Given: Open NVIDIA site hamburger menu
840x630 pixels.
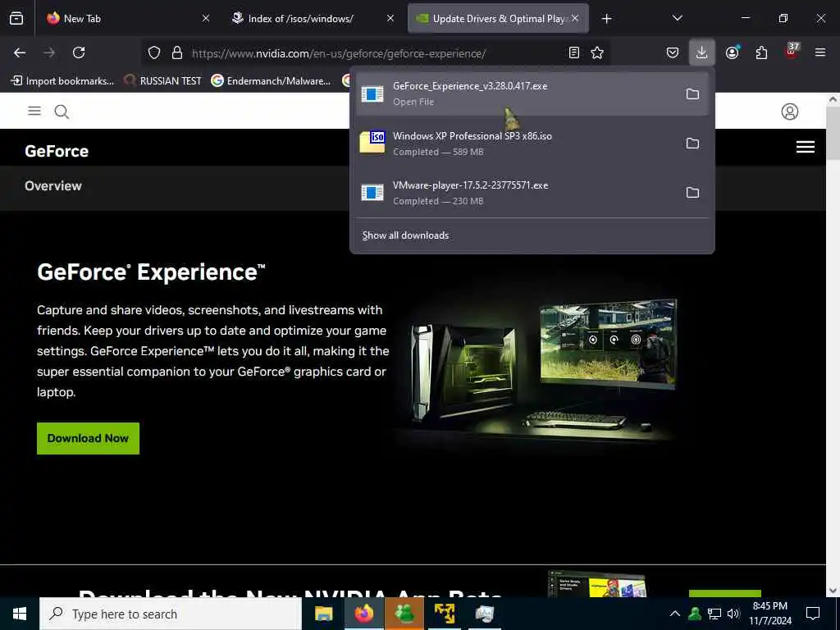Looking at the screenshot, I should [x=34, y=111].
